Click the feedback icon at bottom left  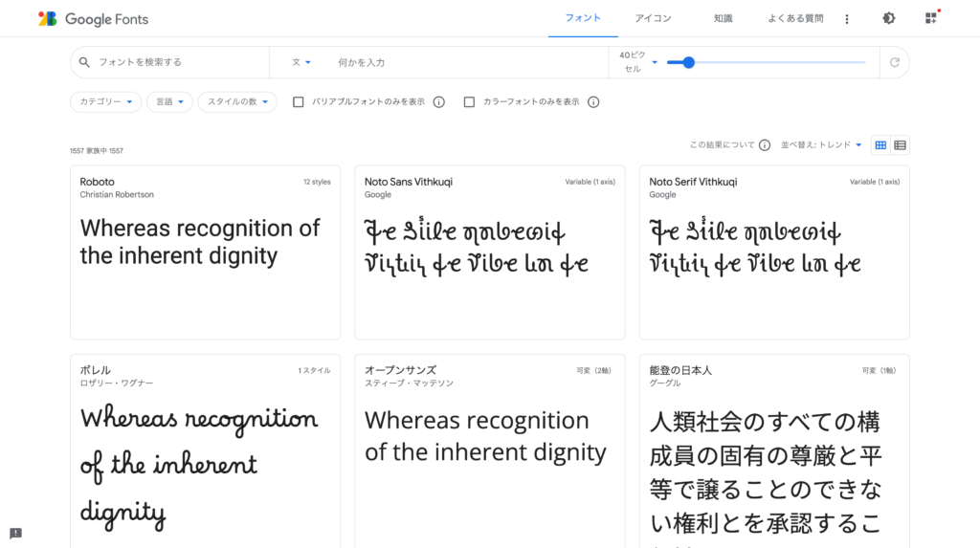coord(15,533)
